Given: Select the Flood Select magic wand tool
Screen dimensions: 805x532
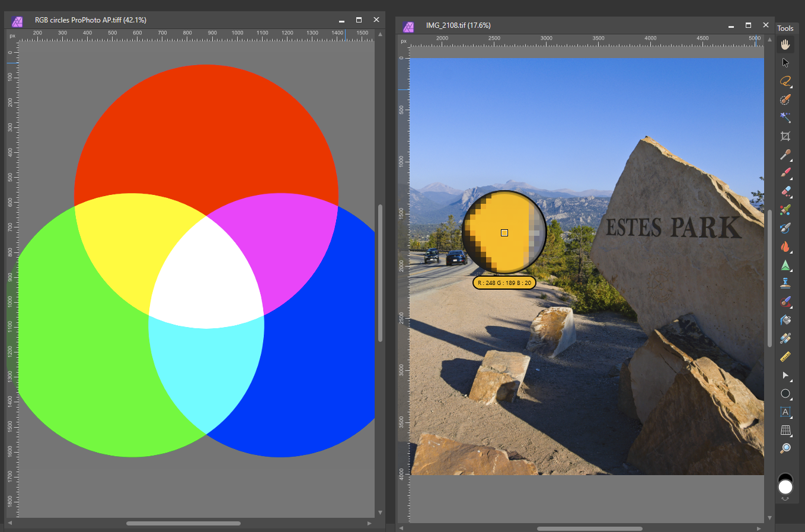Looking at the screenshot, I should point(785,118).
